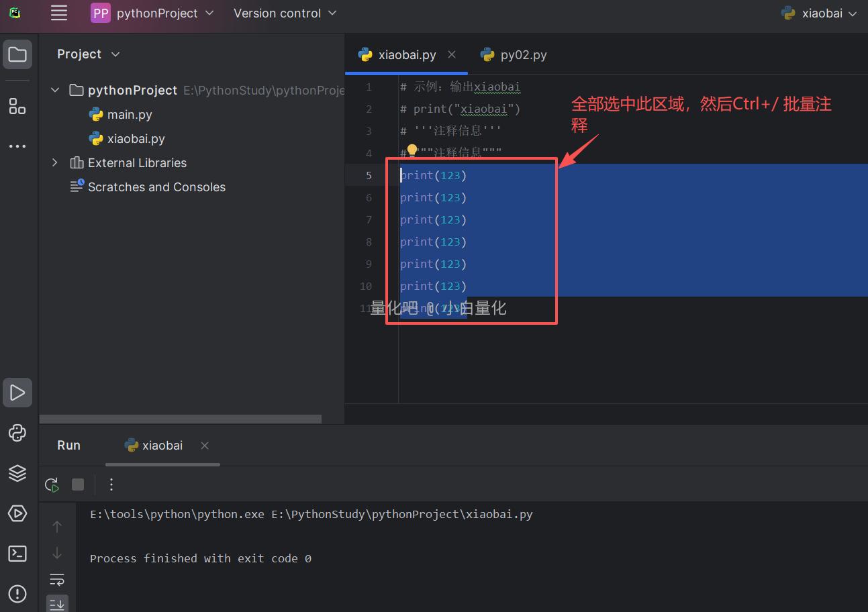Open the Structure tool window icon
Viewport: 868px width, 612px height.
point(17,106)
